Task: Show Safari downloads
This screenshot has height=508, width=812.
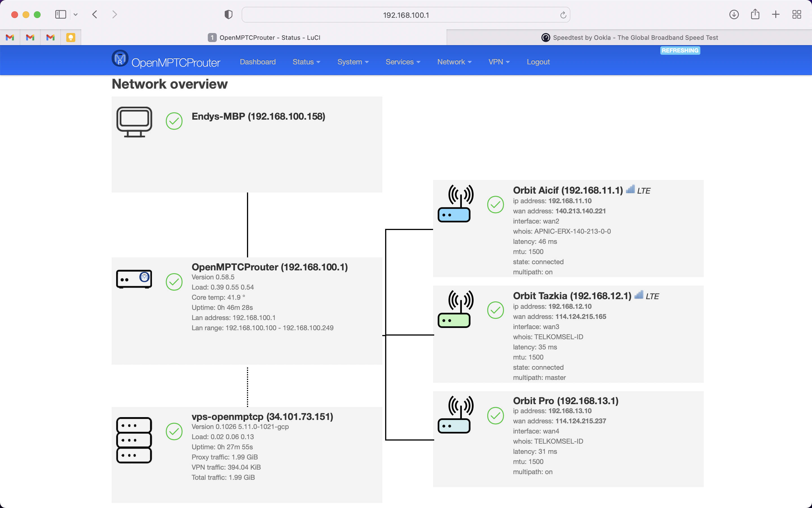Action: point(734,14)
